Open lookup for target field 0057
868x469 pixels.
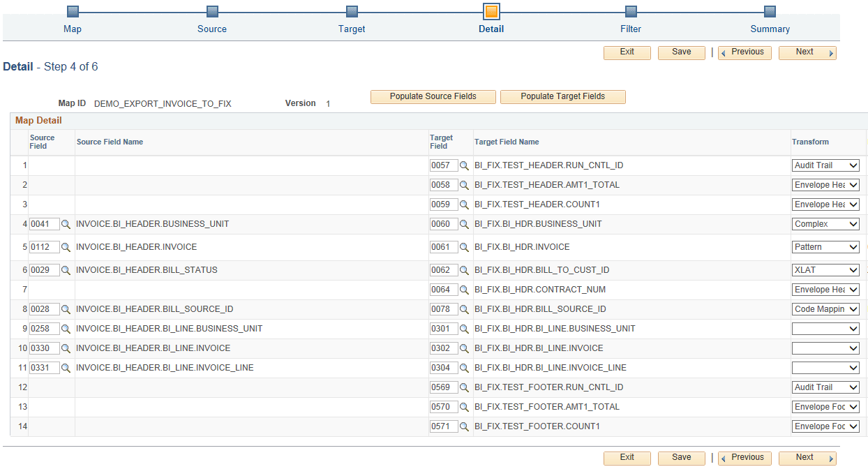point(464,166)
